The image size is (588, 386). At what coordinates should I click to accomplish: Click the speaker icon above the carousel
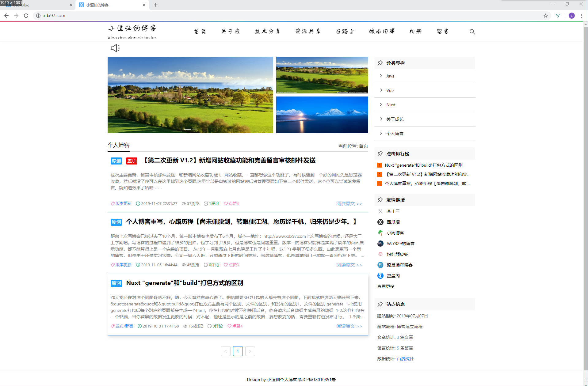[x=115, y=48]
